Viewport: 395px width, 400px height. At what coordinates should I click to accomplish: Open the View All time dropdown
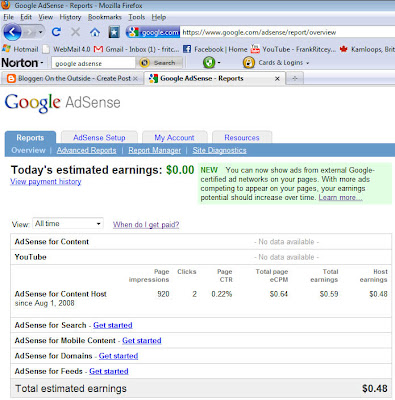(68, 224)
